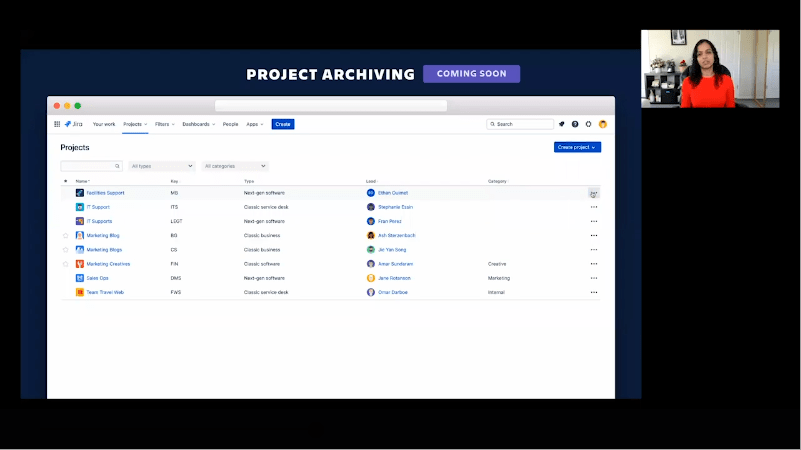
Task: Open the settings gear icon
Action: coord(589,124)
